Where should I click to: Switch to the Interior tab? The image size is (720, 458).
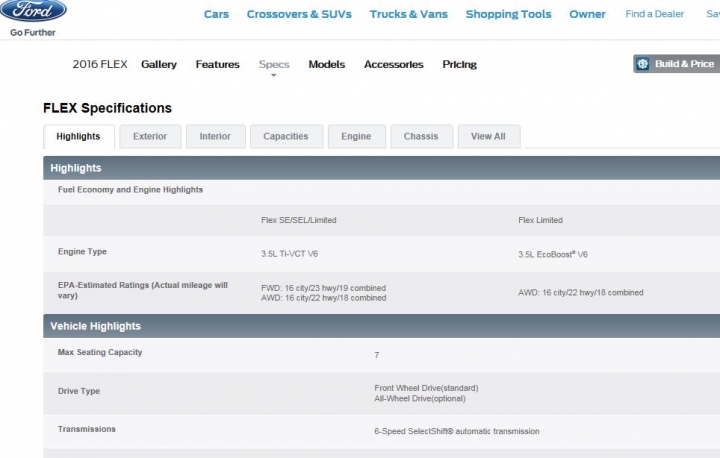point(215,136)
